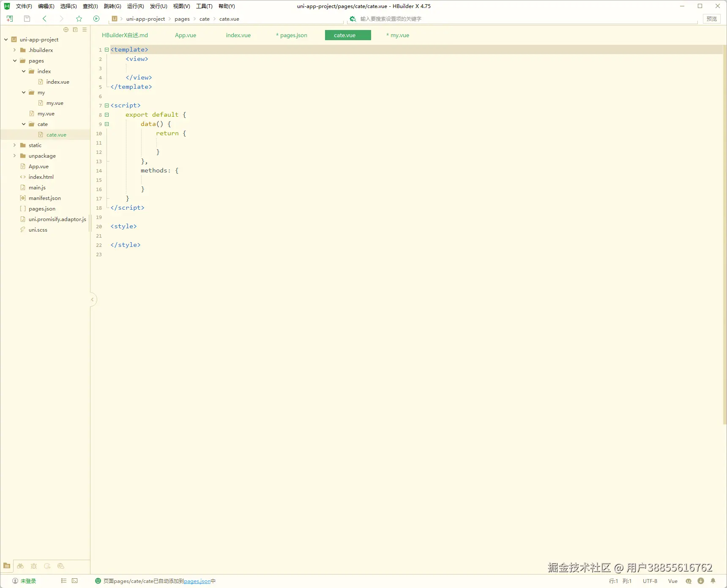Toggle fold marker at data() line 9
Viewport: 727px width, 588px height.
tap(107, 124)
